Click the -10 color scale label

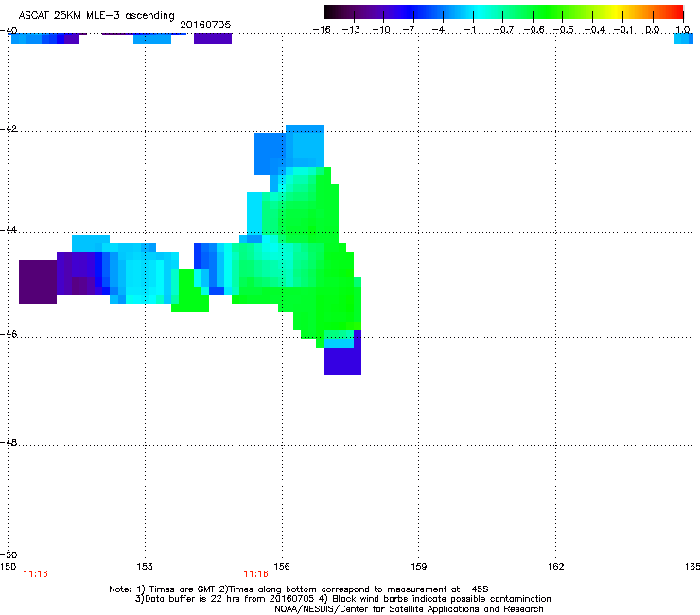click(x=381, y=30)
